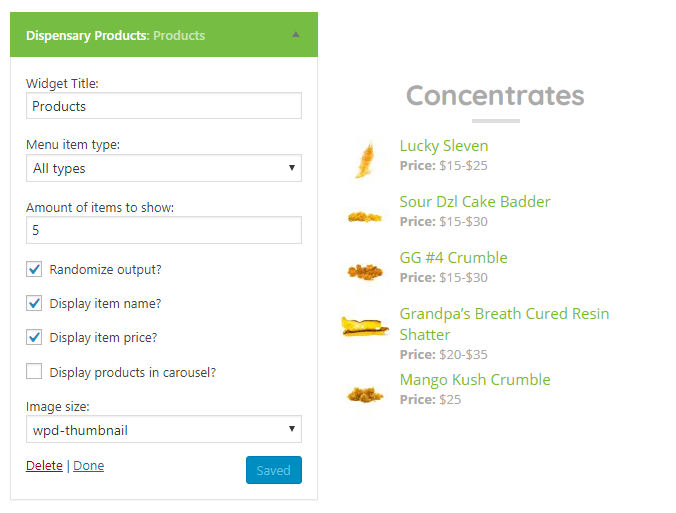The height and width of the screenshot is (513, 676).
Task: Click the GG #4 Crumble product image
Action: click(x=365, y=271)
